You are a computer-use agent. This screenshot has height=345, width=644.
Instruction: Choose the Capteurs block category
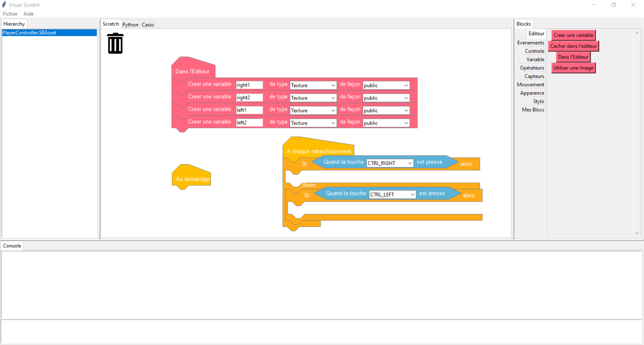pos(534,76)
